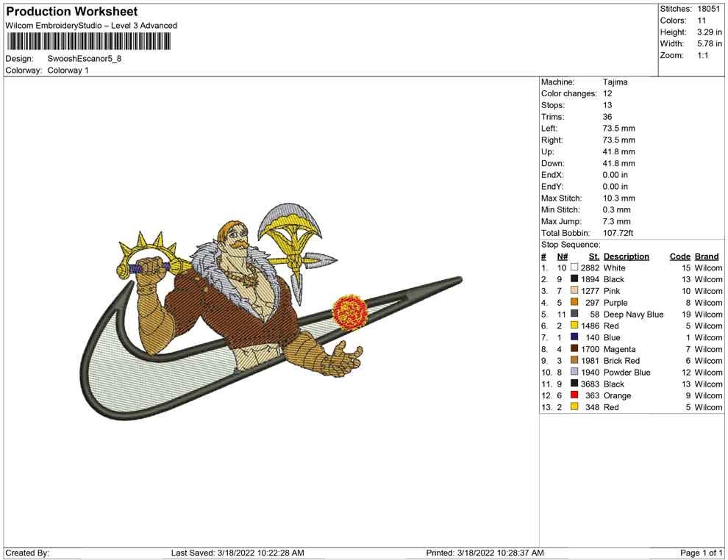Click the Colors value 11
The height and width of the screenshot is (560, 728).
point(702,21)
